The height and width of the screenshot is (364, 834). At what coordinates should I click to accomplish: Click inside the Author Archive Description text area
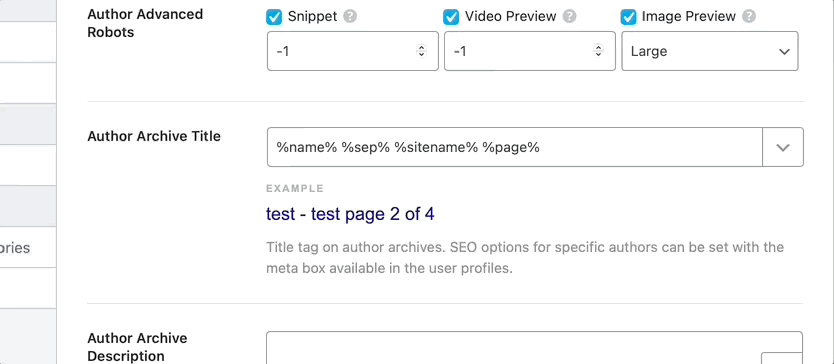tap(513, 348)
